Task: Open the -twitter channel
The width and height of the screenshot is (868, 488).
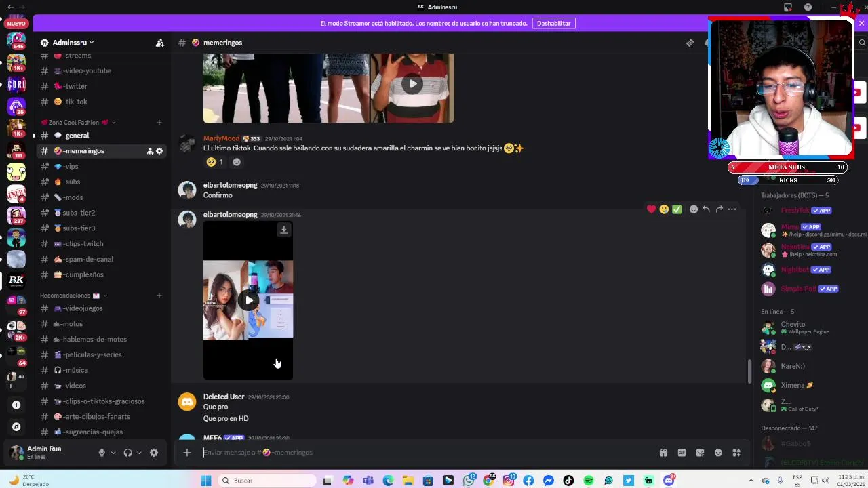Action: [x=102, y=86]
